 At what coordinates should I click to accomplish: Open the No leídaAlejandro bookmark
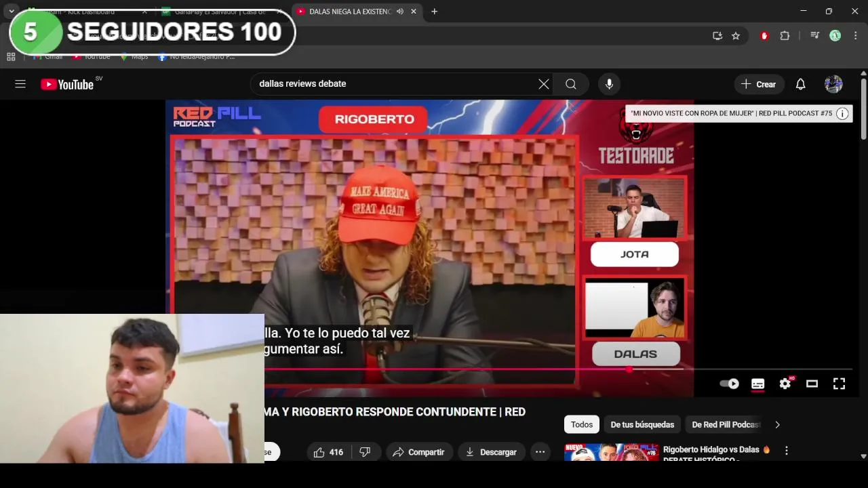click(x=197, y=57)
